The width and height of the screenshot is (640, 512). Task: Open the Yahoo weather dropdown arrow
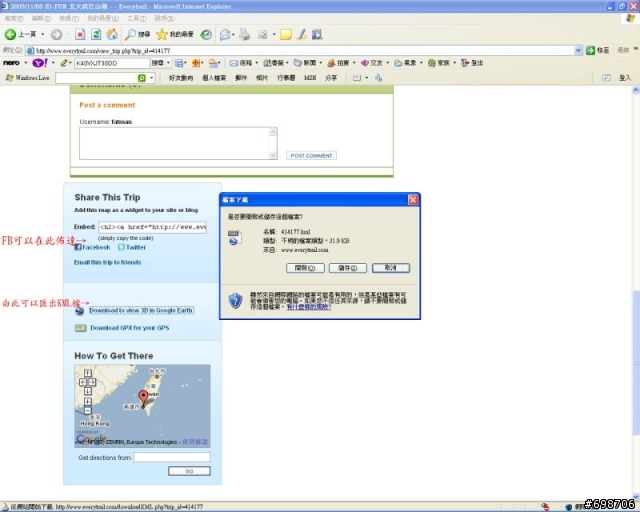click(x=421, y=63)
